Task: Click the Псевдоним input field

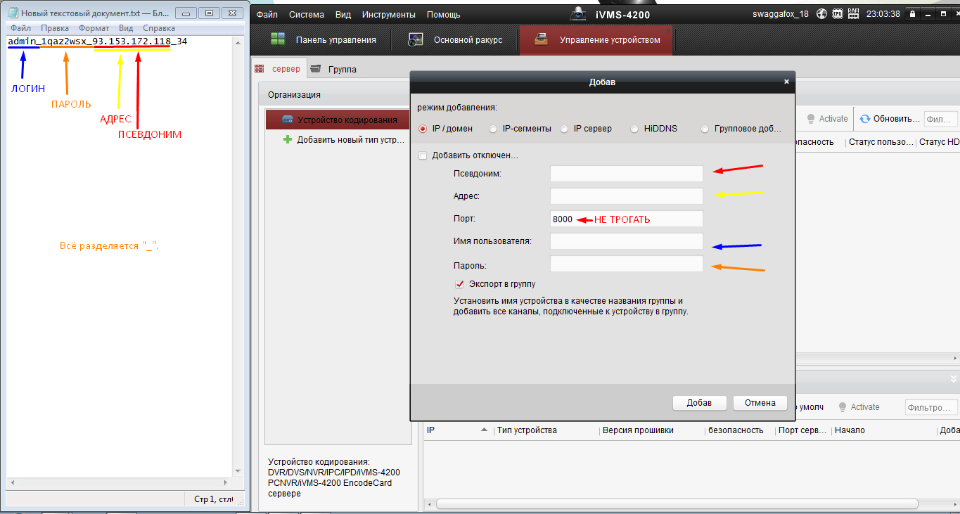Action: click(626, 174)
